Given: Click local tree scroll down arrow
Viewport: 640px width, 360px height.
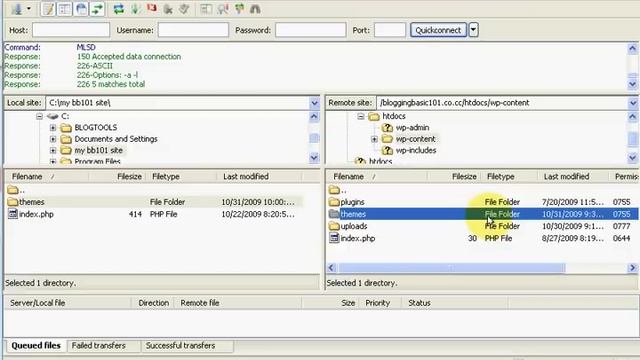Looking at the screenshot, I should [314, 158].
